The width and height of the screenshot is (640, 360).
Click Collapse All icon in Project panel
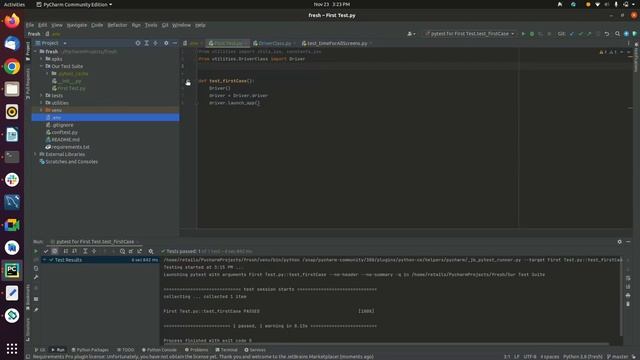tap(156, 43)
